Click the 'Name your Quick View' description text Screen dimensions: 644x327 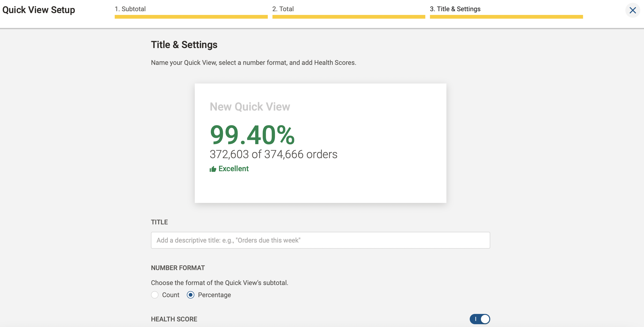[x=253, y=63]
